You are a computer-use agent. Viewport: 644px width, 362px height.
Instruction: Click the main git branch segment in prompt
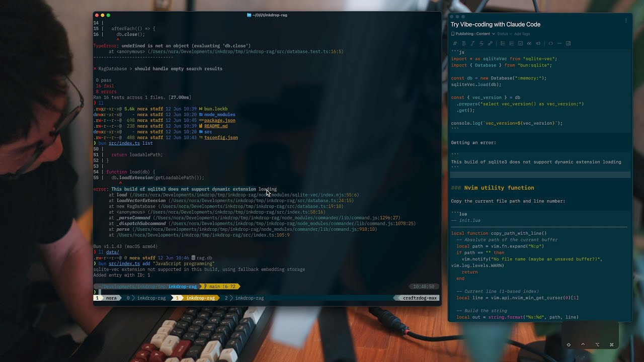tap(220, 287)
